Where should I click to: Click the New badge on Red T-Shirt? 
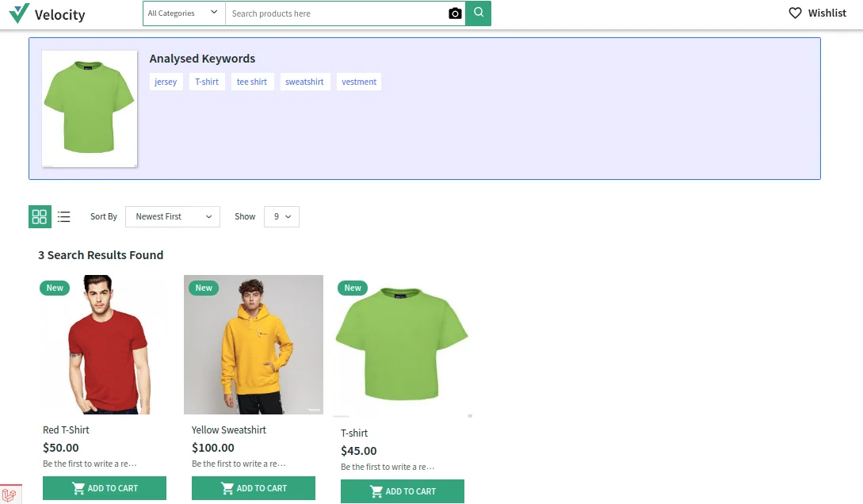click(x=55, y=288)
